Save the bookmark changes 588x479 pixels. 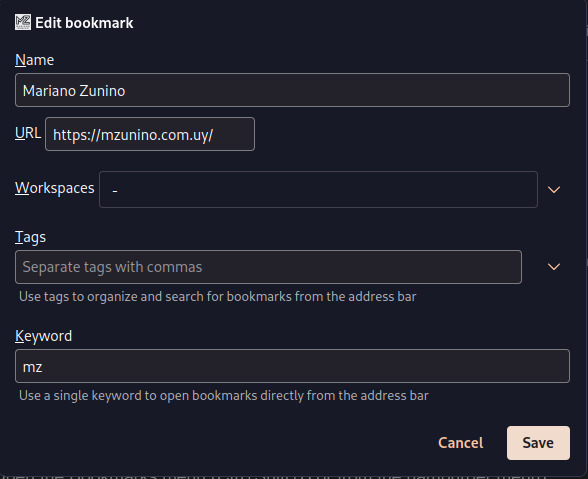pyautogui.click(x=538, y=443)
